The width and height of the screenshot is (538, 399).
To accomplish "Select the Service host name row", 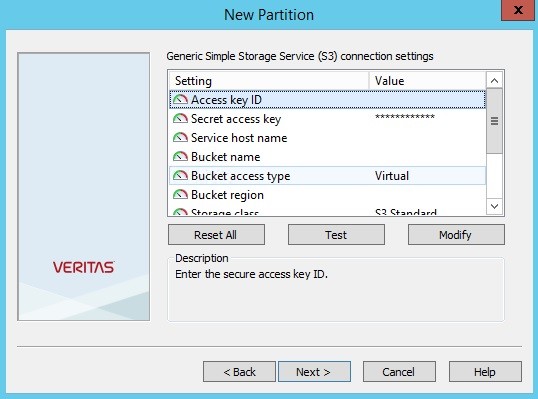I will 328,138.
